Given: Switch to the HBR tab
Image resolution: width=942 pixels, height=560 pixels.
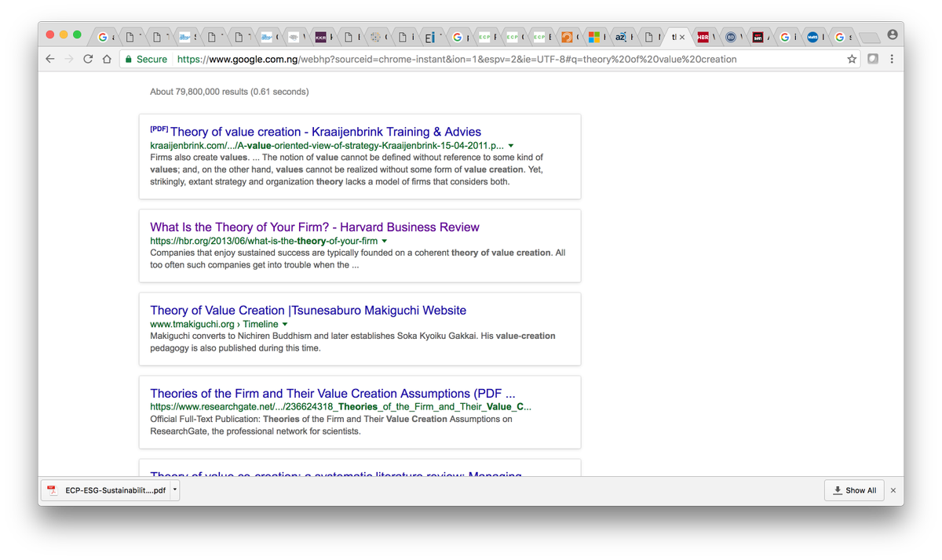Looking at the screenshot, I should coord(703,37).
